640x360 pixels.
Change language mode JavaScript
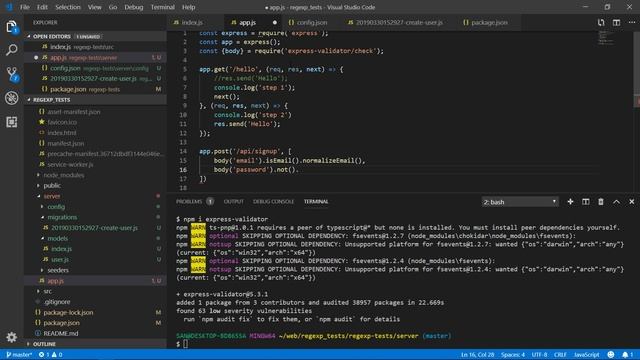pos(587,355)
